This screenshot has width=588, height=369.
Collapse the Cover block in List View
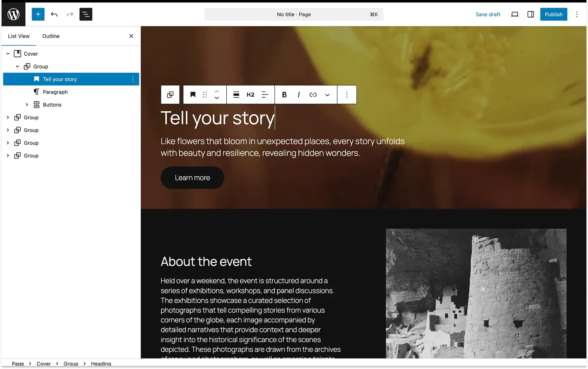(7, 53)
